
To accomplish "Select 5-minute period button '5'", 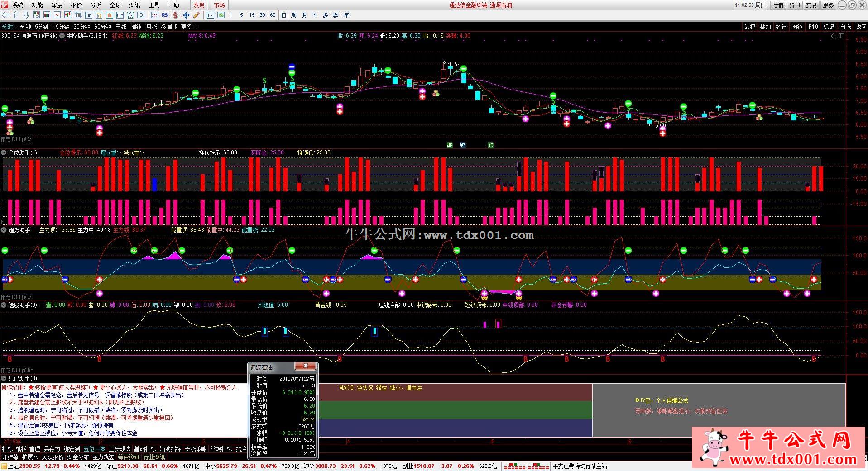I will click(241, 15).
